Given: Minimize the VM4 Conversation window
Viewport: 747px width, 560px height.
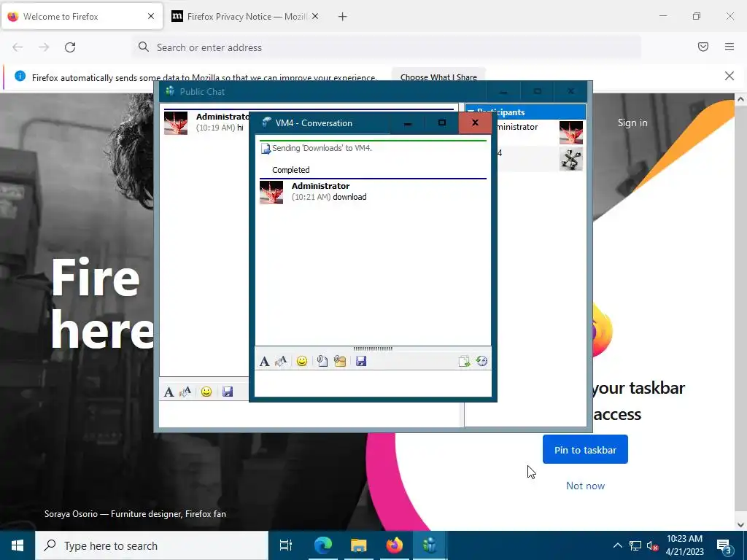Looking at the screenshot, I should 407,123.
